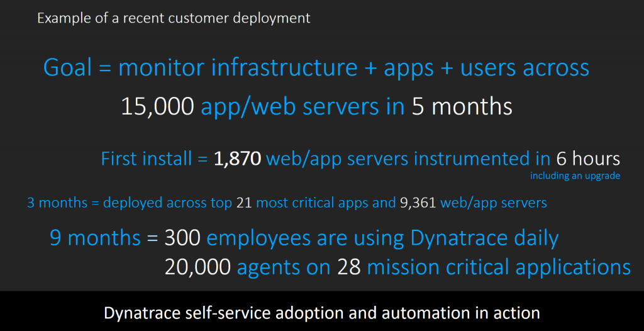Click the '5 months' text

pyautogui.click(x=462, y=106)
